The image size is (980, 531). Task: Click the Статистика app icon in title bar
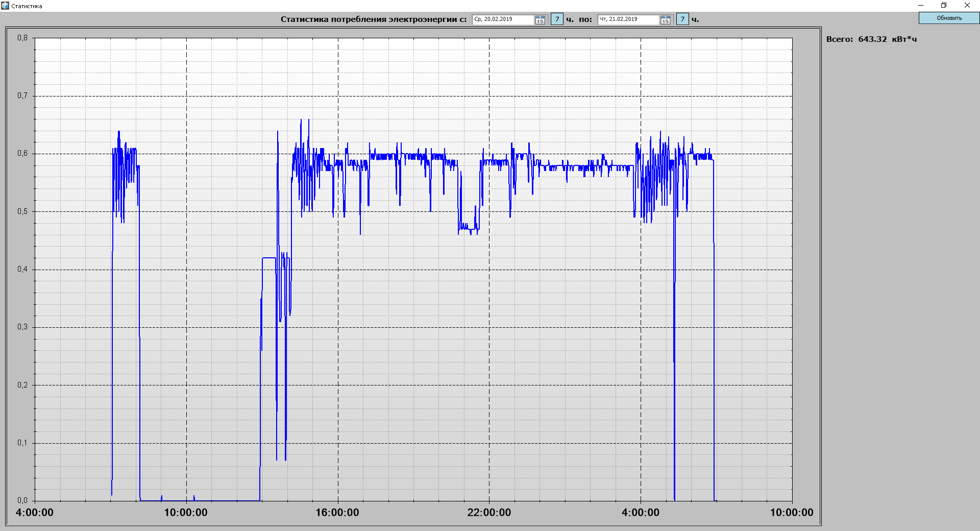(x=5, y=6)
